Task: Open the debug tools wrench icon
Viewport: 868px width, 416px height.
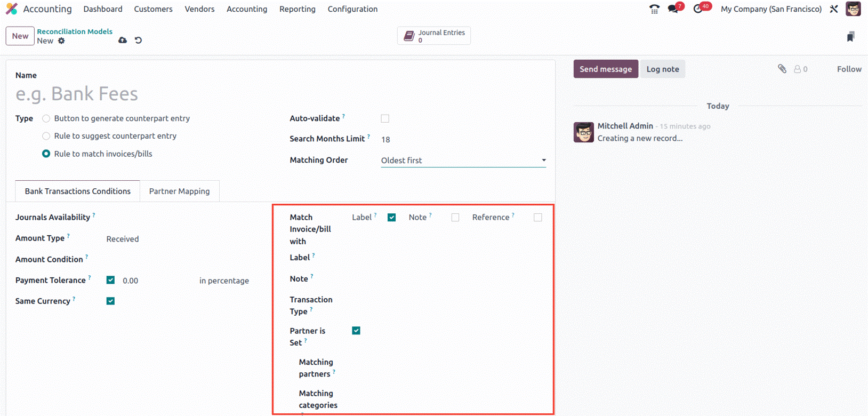Action: pyautogui.click(x=834, y=9)
